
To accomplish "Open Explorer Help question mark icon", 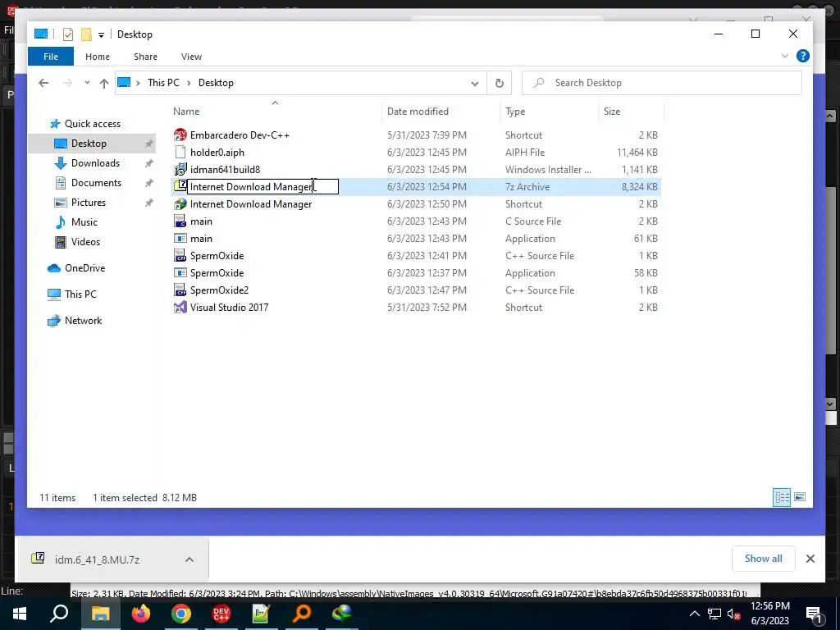I will click(802, 56).
